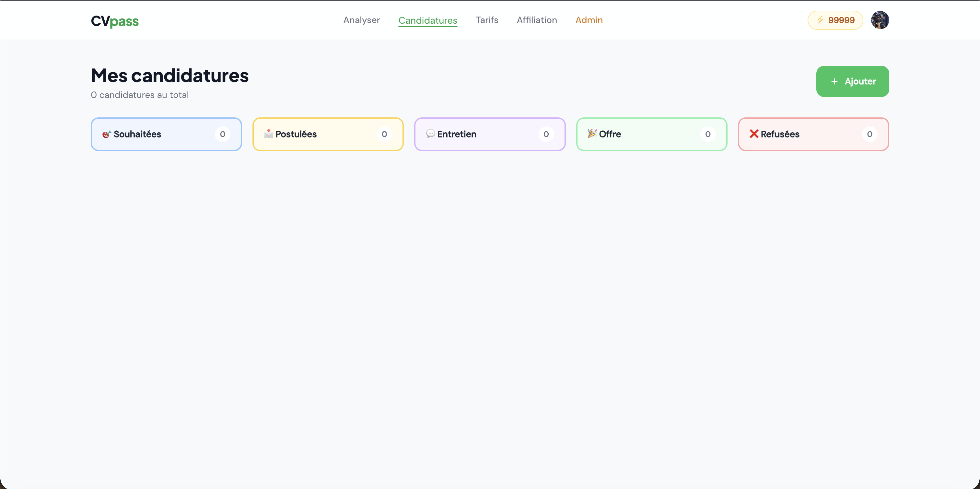Click the envelope icon on Postulées

tap(268, 134)
